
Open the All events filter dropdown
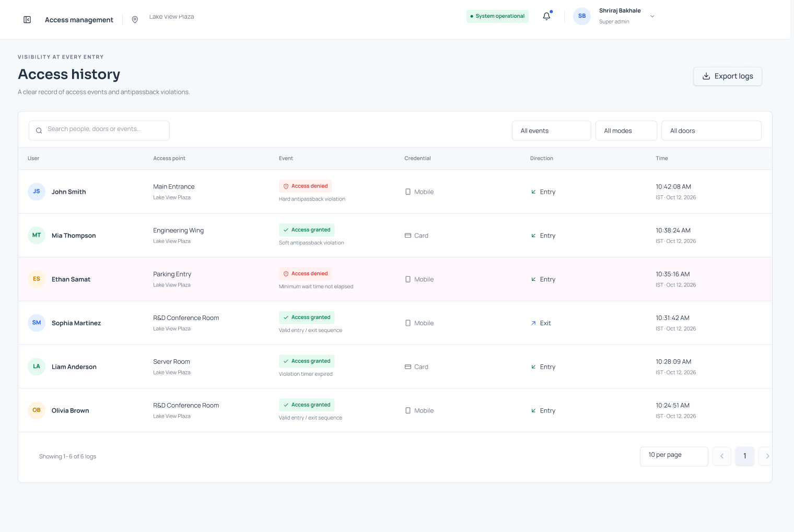coord(551,131)
